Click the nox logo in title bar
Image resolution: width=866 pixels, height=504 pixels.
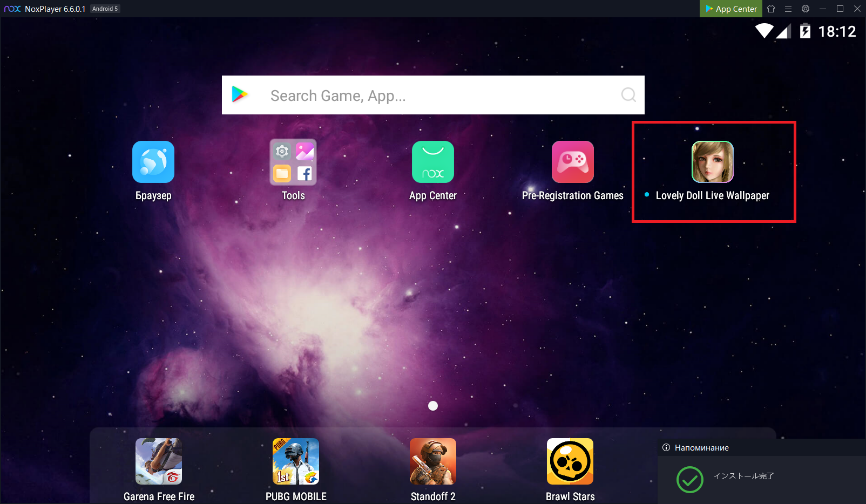[12, 9]
